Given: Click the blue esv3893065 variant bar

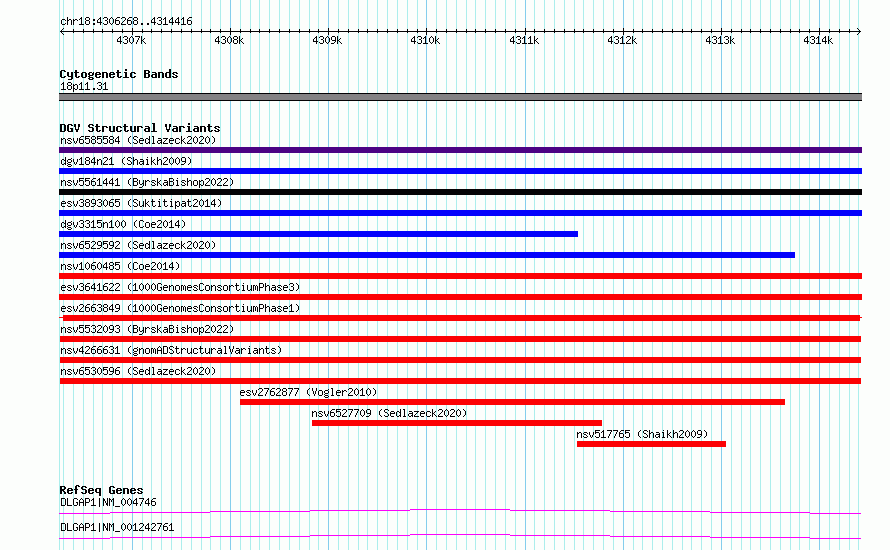Looking at the screenshot, I should (x=460, y=213).
